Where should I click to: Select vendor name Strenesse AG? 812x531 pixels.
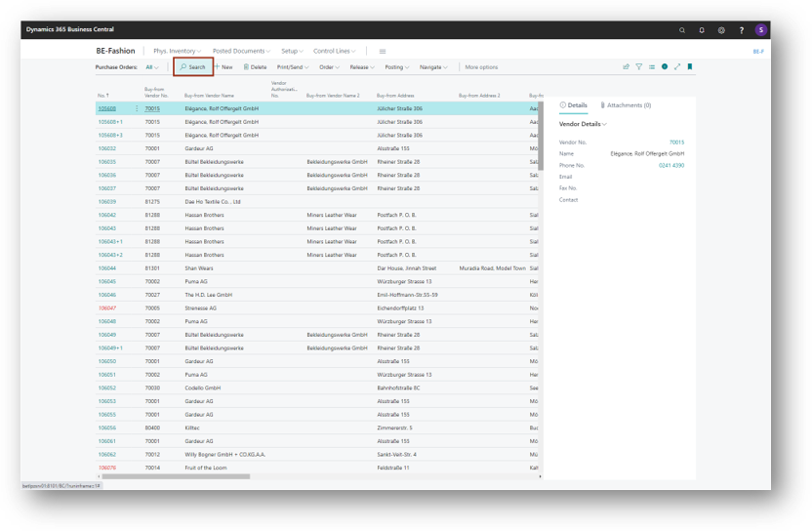tap(200, 307)
